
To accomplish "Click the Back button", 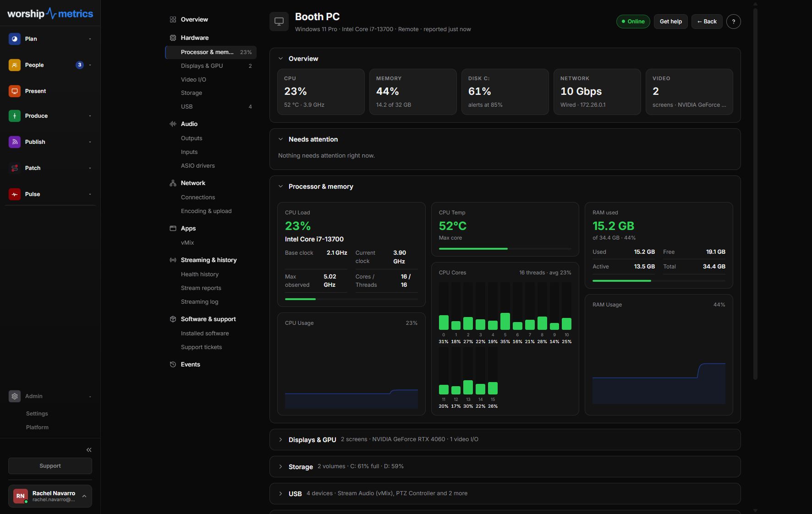I will click(x=707, y=22).
